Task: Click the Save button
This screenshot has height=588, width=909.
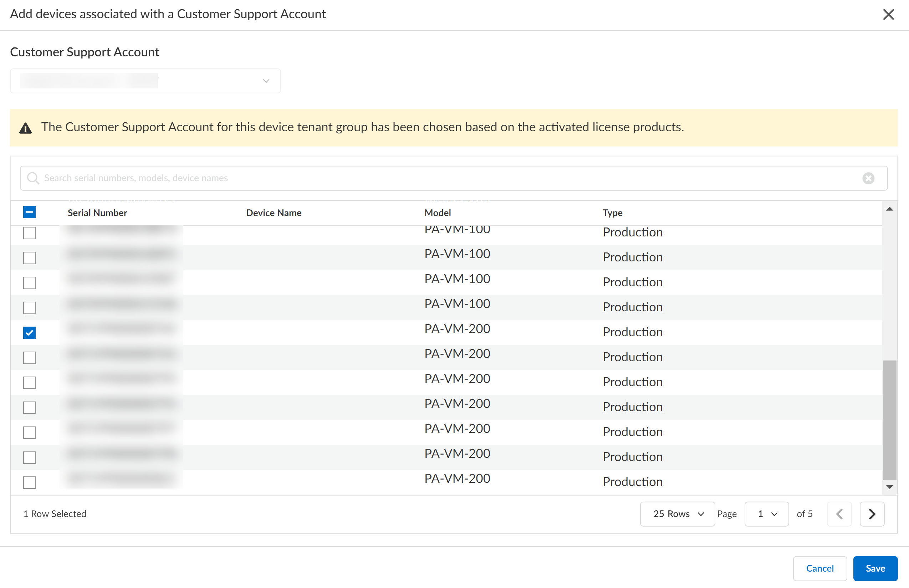Action: pyautogui.click(x=875, y=568)
